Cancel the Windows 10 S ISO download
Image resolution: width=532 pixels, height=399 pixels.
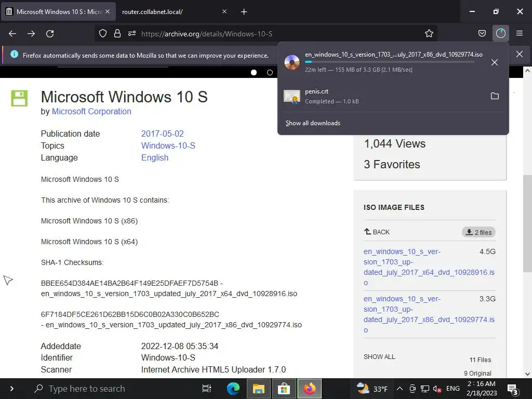[x=495, y=62]
